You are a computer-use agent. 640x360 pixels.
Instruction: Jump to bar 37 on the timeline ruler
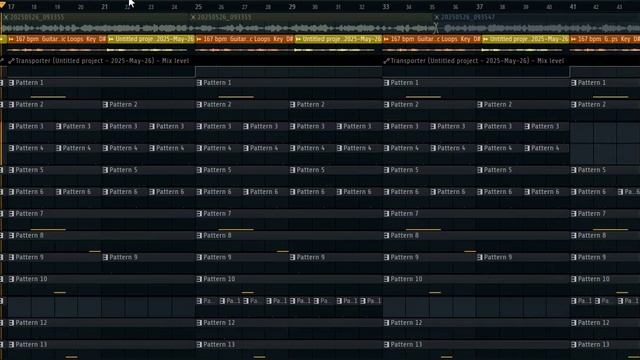[479, 7]
